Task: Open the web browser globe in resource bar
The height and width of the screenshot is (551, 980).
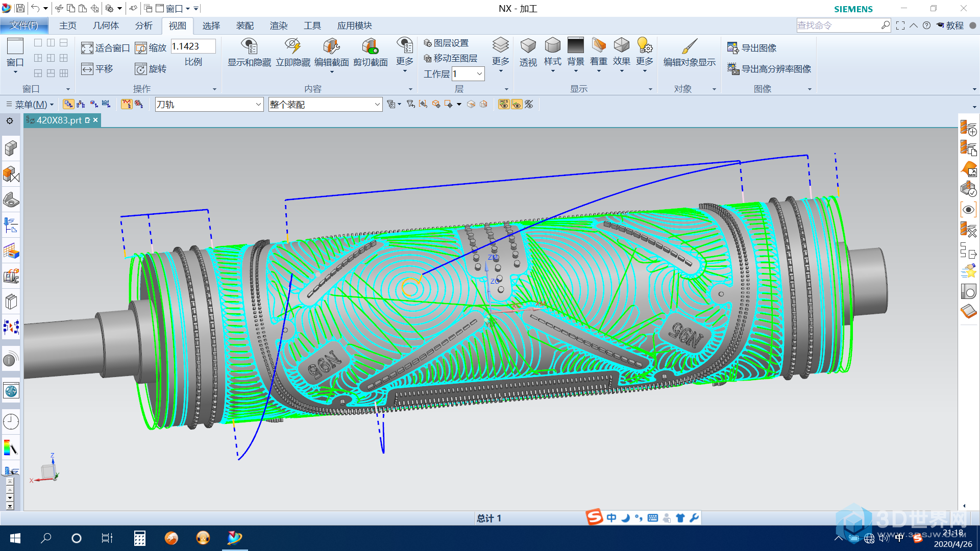Action: (x=11, y=391)
